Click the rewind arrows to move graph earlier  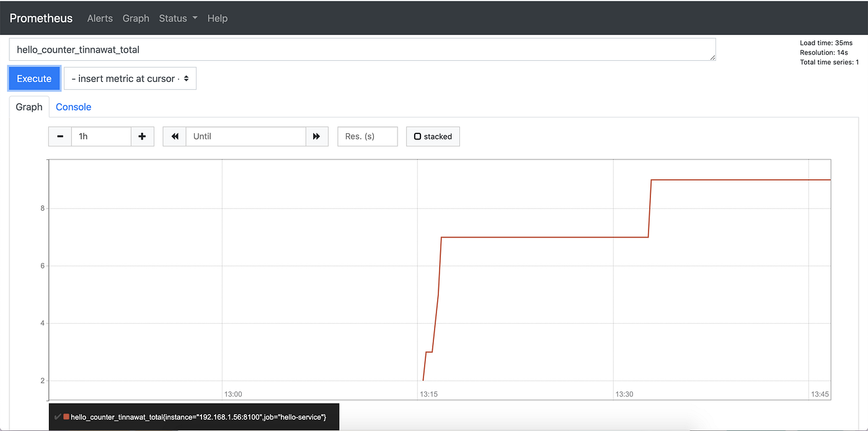pyautogui.click(x=174, y=136)
